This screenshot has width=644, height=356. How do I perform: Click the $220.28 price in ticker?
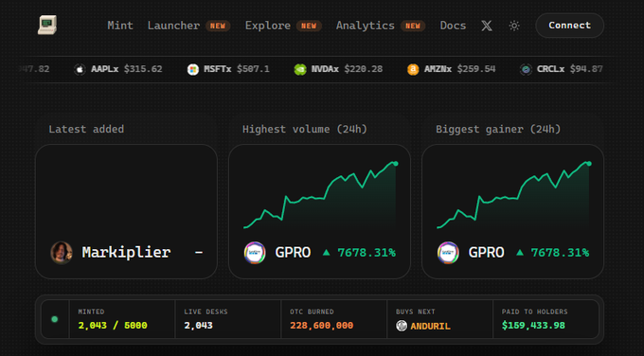click(364, 69)
